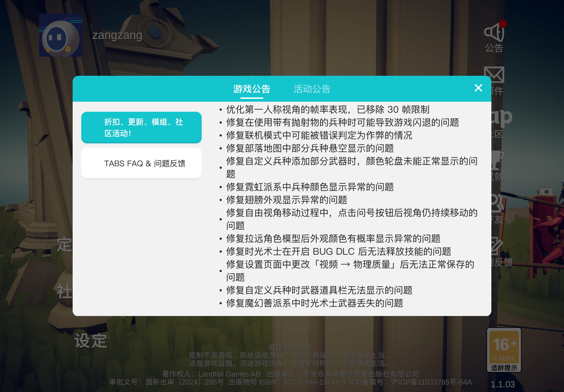Image resolution: width=564 pixels, height=392 pixels.
Task: Close the announcement dialog with X
Action: (478, 88)
